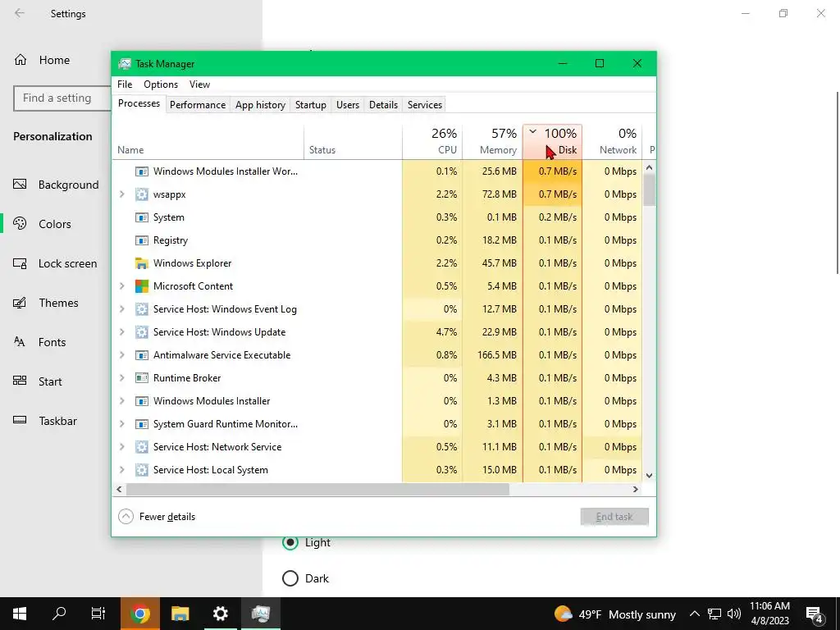Switch to Google Chrome in taskbar
The image size is (840, 630).
click(139, 614)
